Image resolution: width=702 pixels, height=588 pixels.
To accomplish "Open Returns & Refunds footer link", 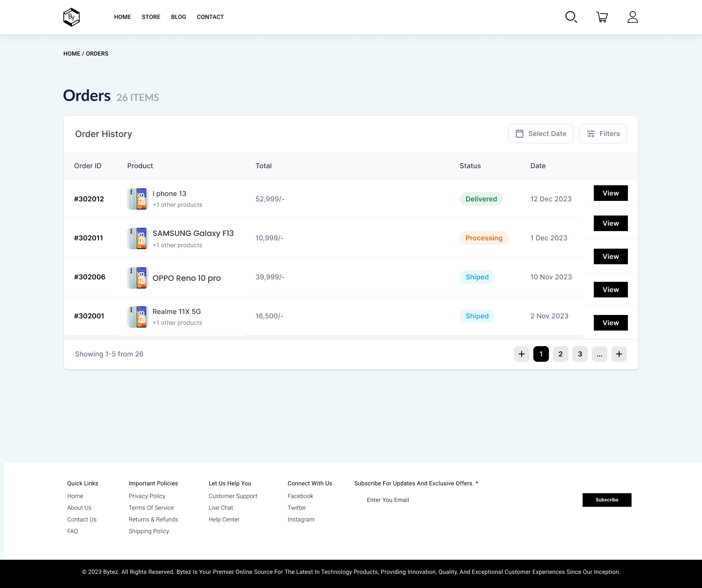I will coord(153,520).
